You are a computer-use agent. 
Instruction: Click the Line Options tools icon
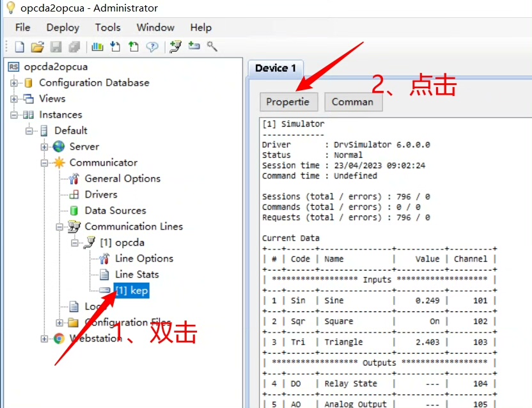(104, 258)
